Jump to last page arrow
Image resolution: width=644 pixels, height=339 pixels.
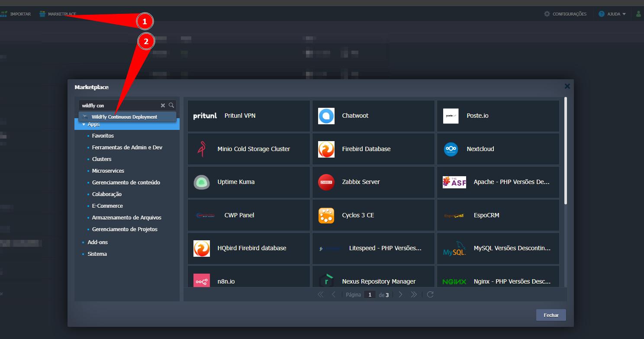pos(414,294)
